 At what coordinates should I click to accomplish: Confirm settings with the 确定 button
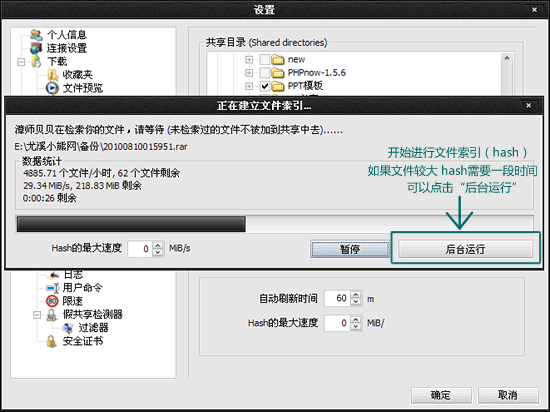(441, 396)
